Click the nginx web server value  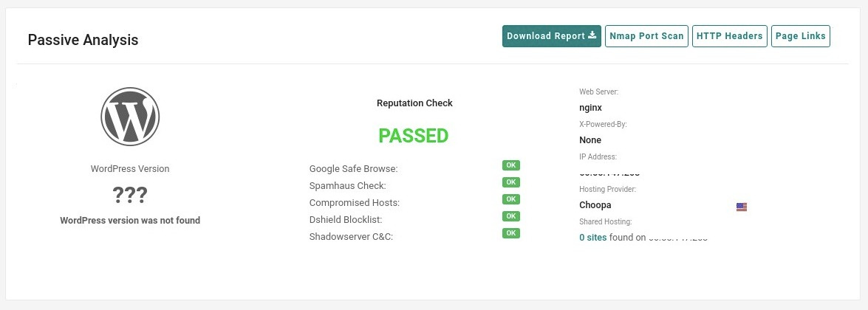(x=591, y=108)
